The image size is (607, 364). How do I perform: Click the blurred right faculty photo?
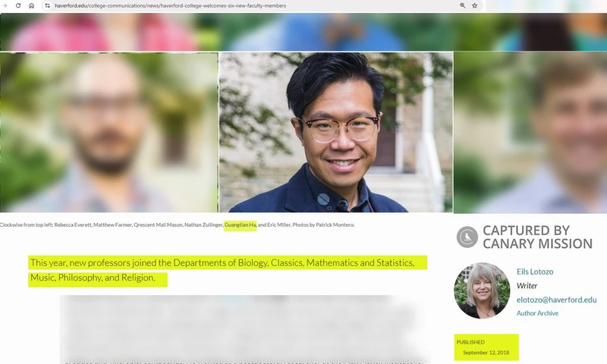530,132
